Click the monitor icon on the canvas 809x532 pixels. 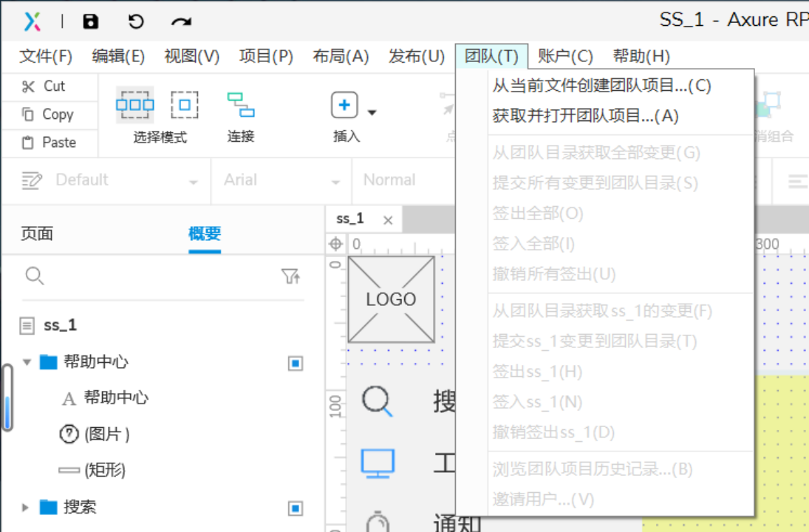(378, 463)
